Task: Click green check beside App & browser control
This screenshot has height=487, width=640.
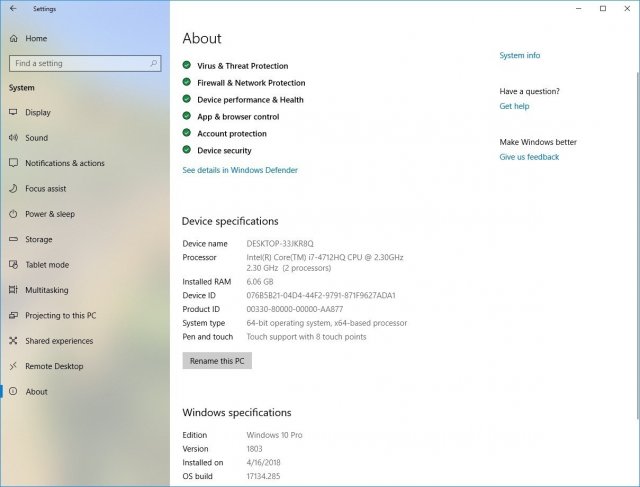Action: 187,116
